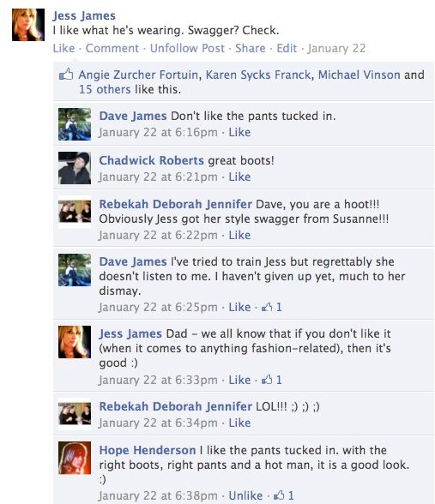Click Share under Jess James's post
This screenshot has width=435, height=504.
tap(251, 48)
